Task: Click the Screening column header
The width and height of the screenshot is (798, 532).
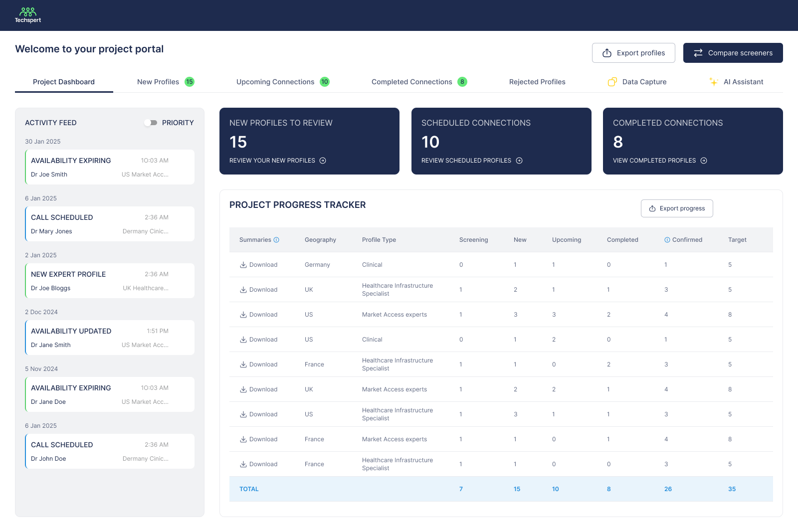Action: click(474, 240)
